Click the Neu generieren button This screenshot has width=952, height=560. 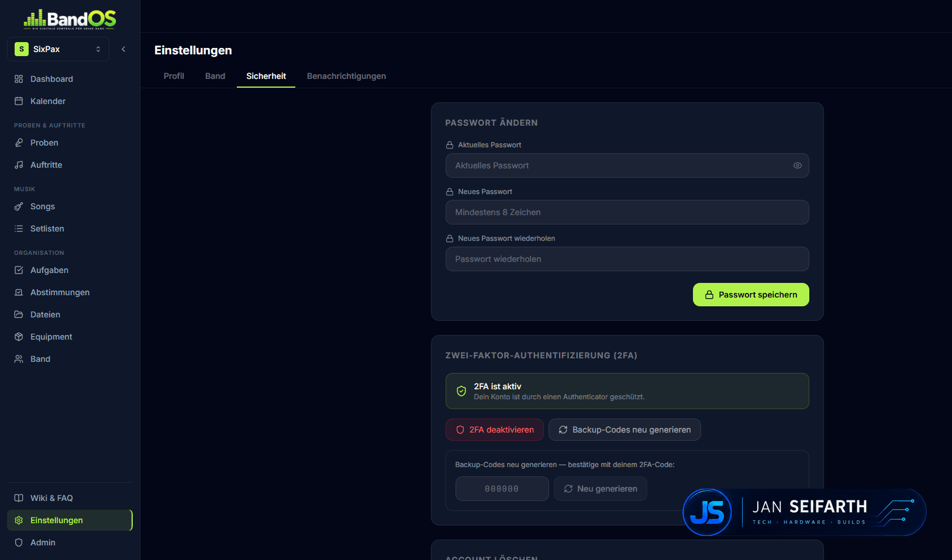[601, 489]
